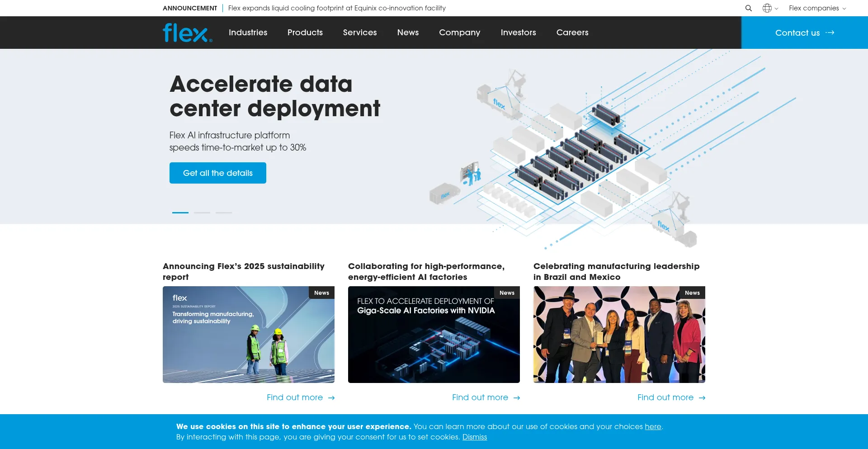Expand the Industries navigation menu
Screen dimensions: 868x449
248,33
